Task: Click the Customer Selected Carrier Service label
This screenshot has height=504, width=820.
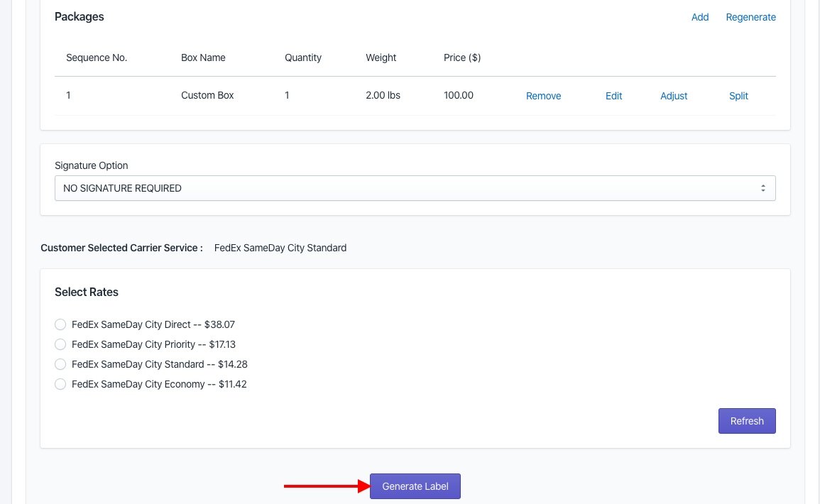Action: 122,248
